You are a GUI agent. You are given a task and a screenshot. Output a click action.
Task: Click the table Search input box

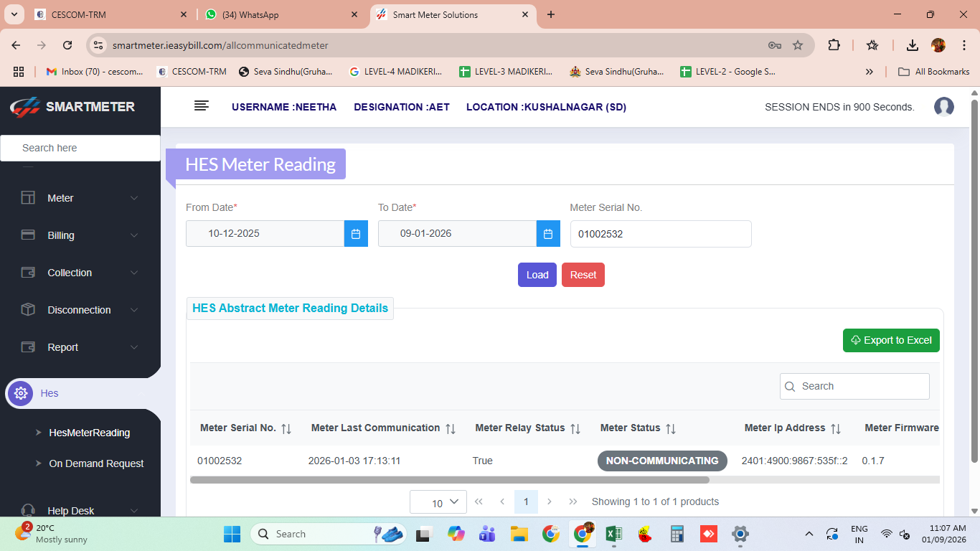pyautogui.click(x=854, y=386)
